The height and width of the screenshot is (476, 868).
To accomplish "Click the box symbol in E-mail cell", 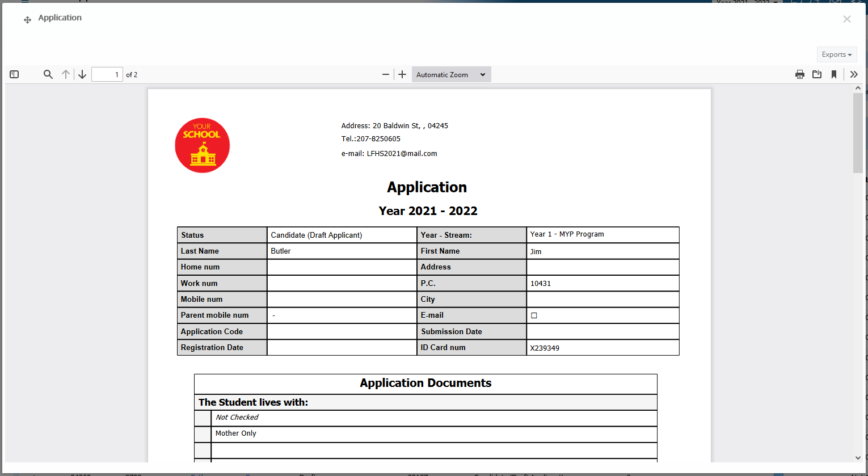I will tap(534, 315).
